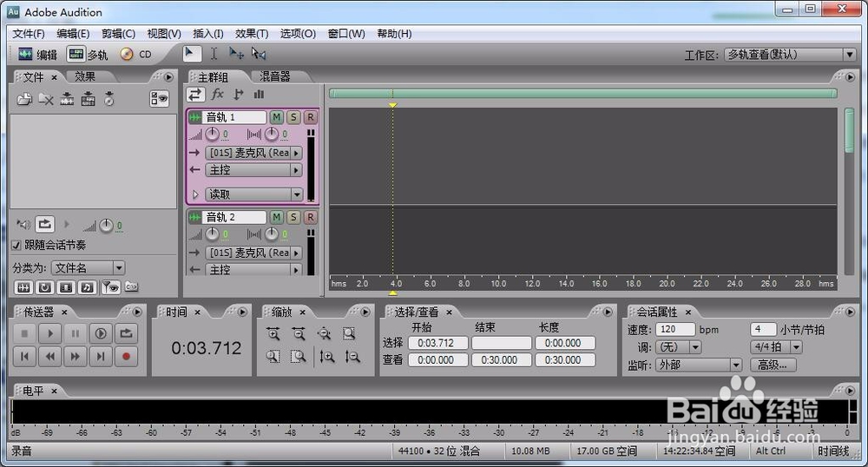Viewport: 868px width, 467px height.
Task: Start playback with Play button
Action: [x=49, y=333]
